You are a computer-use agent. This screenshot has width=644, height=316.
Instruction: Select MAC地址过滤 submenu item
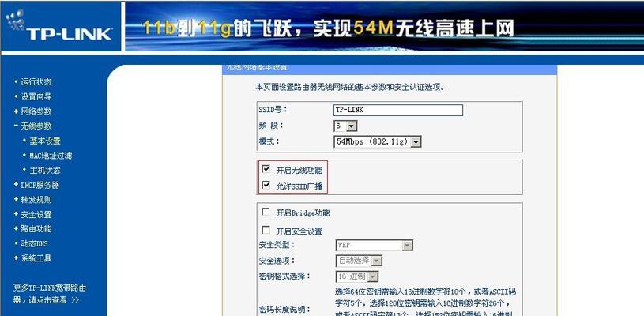pyautogui.click(x=51, y=156)
